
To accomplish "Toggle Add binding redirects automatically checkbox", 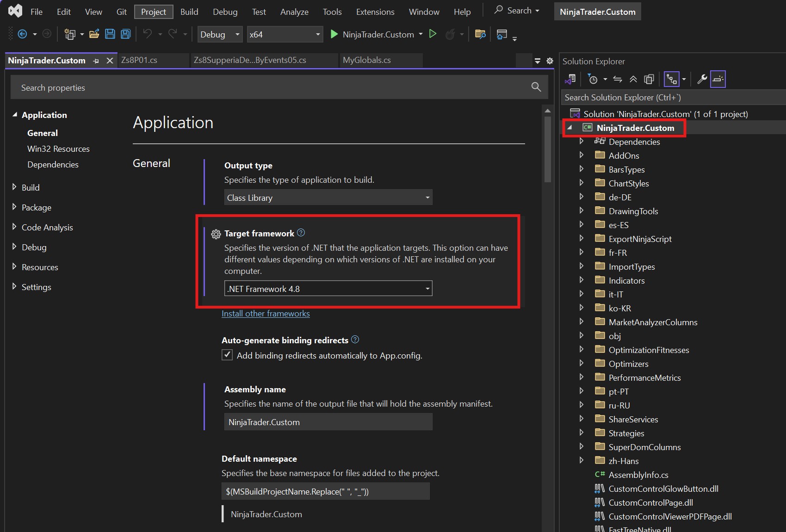I will (x=227, y=355).
